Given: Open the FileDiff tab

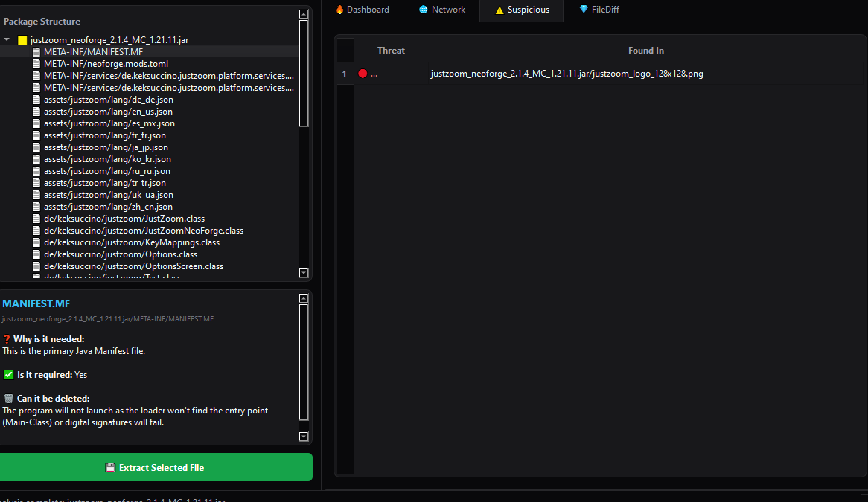Looking at the screenshot, I should 599,10.
